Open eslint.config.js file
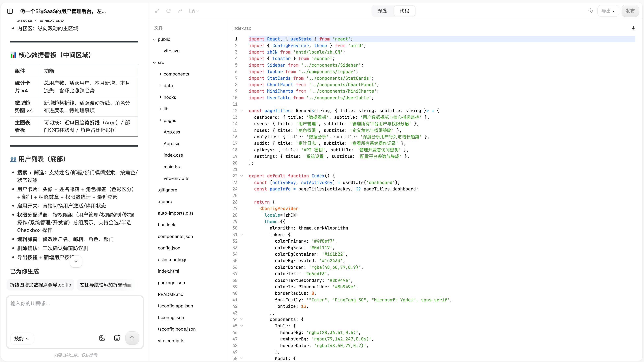Screen dimensions: 644x362 point(173,260)
